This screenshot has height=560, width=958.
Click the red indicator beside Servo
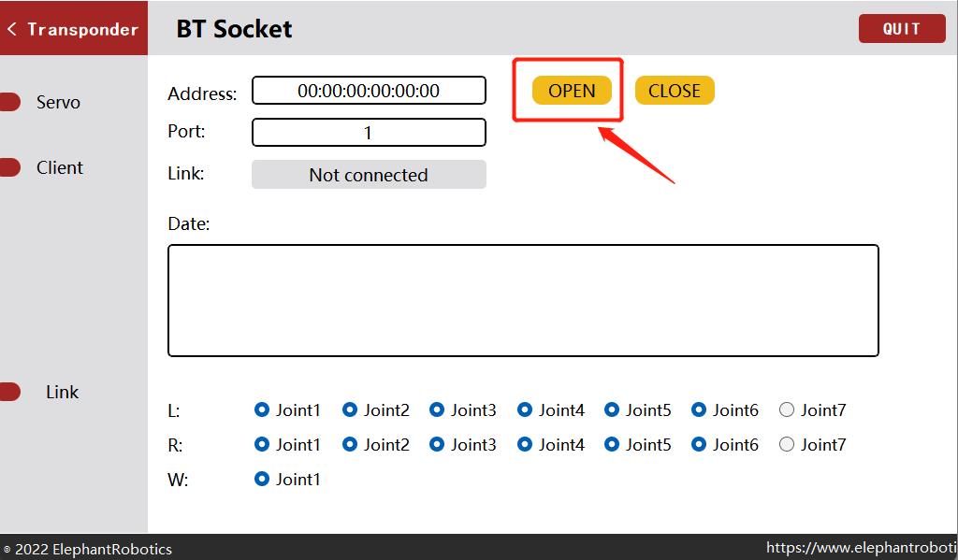[9, 102]
